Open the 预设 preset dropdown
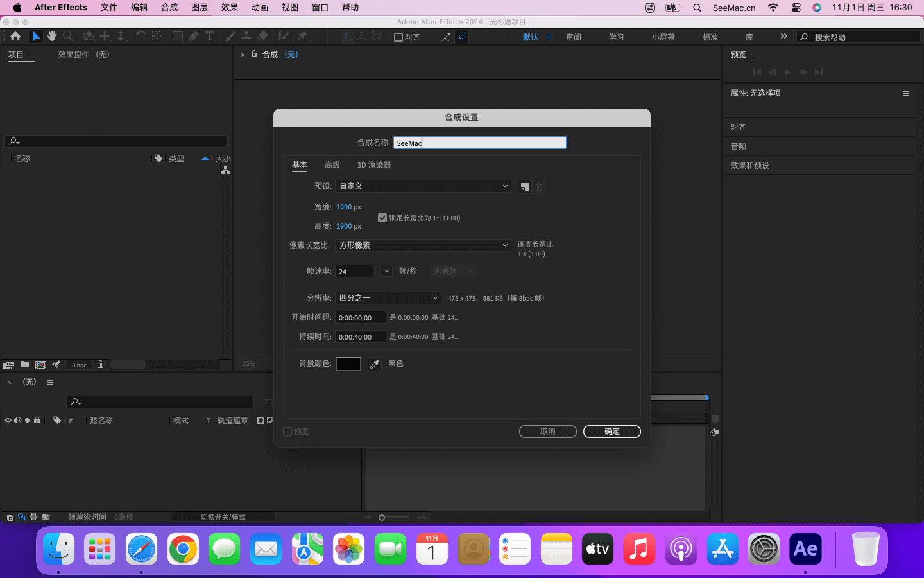This screenshot has width=924, height=578. pos(424,186)
